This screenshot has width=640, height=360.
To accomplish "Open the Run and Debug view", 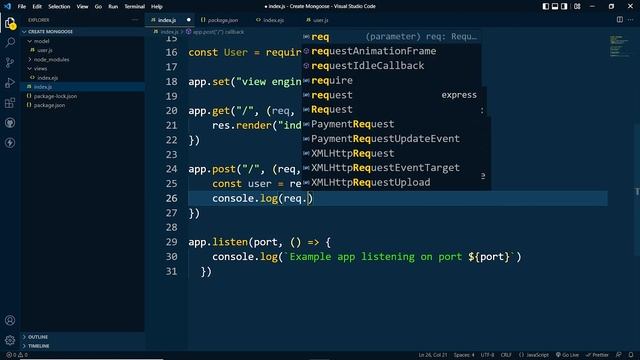I will click(10, 82).
